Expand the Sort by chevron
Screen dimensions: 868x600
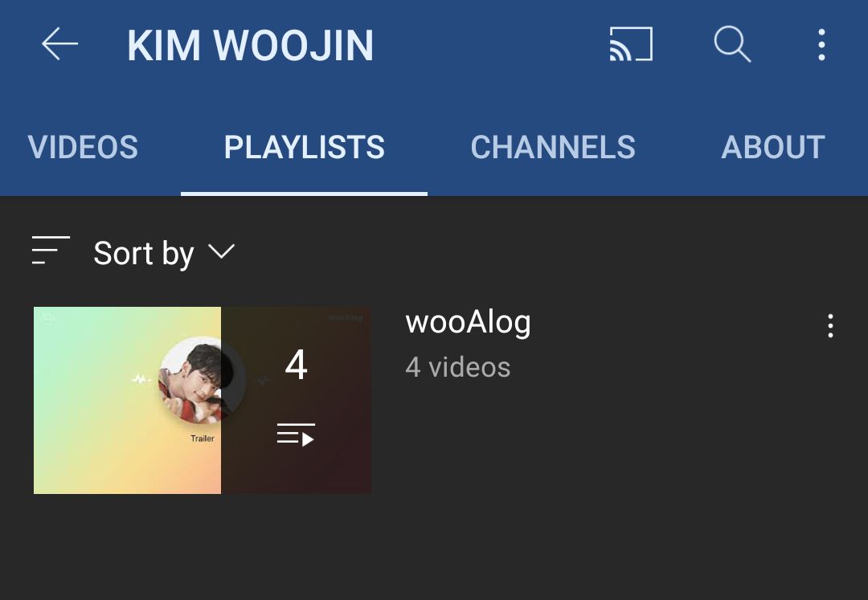click(222, 251)
